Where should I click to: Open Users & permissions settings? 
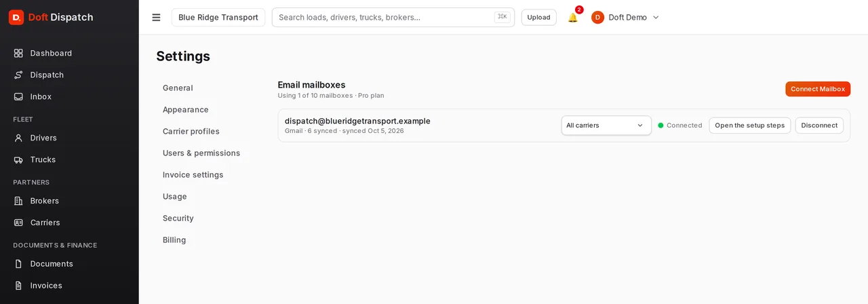tap(201, 153)
